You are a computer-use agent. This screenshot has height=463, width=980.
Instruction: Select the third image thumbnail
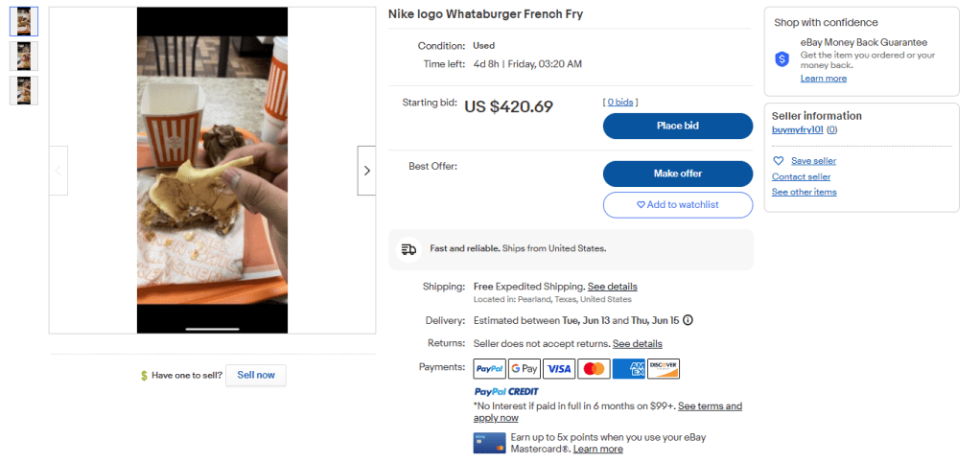coord(23,90)
